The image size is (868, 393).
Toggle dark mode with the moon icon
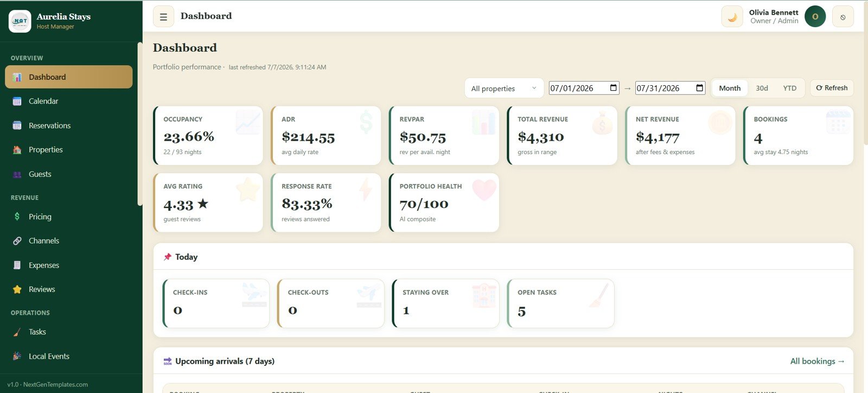pyautogui.click(x=732, y=17)
